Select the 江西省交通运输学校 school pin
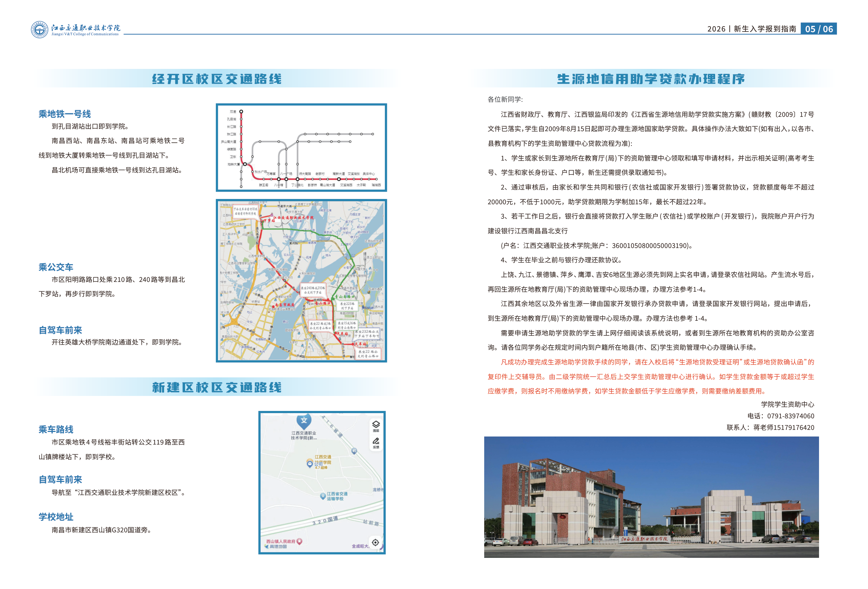Screen dimensions: 868x589 (323, 496)
